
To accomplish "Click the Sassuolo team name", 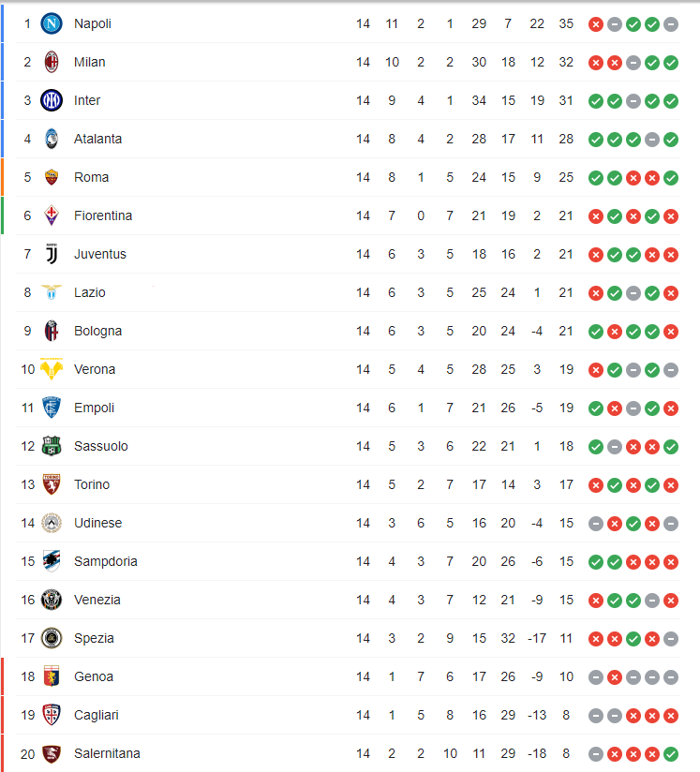I will [101, 446].
